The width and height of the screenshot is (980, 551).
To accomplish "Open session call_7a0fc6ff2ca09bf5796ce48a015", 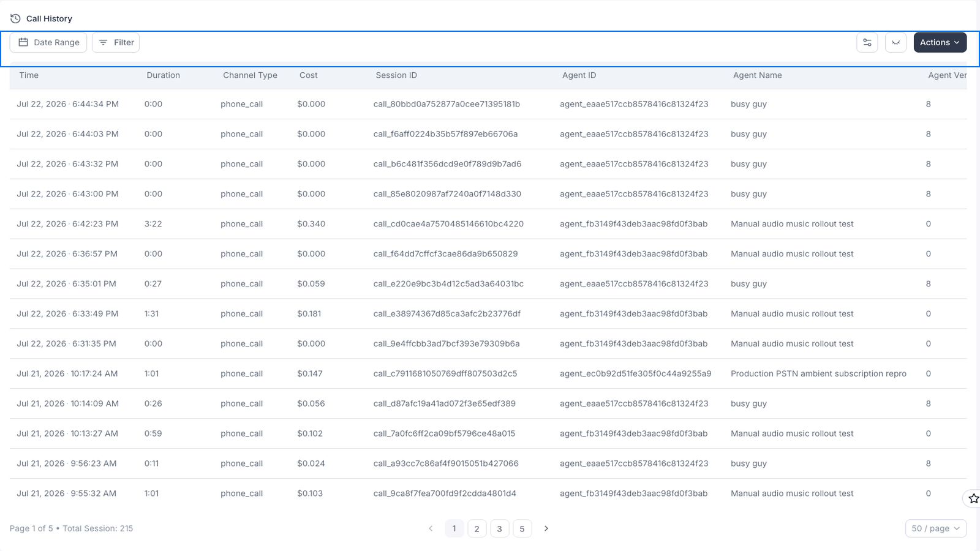I will pos(444,433).
